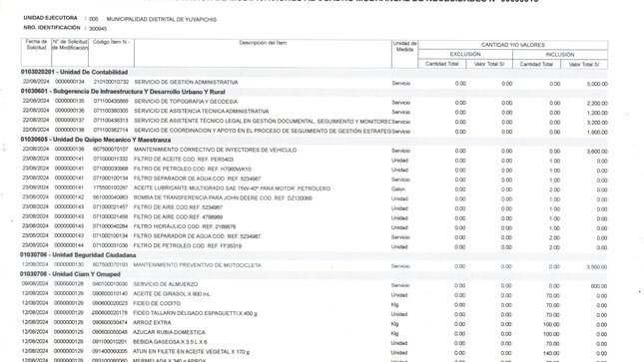
Task: Click 'SERVICIO DE COORDINACION Y APOYO' description
Action: 263,131
